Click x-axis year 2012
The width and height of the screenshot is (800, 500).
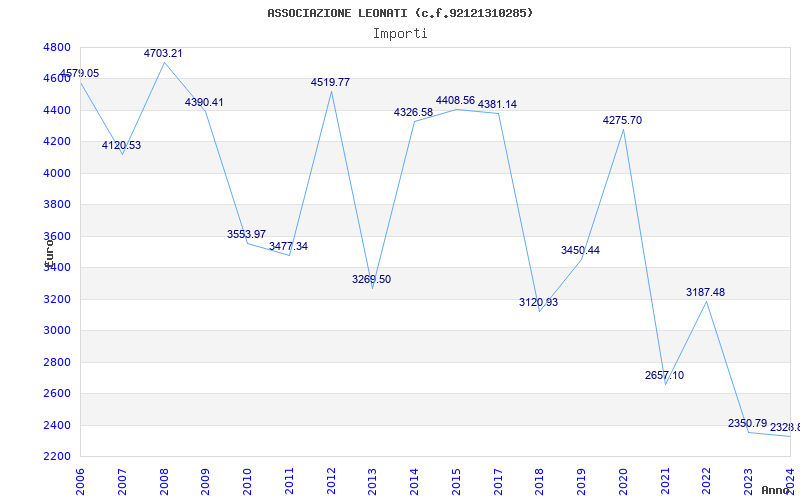click(x=331, y=482)
